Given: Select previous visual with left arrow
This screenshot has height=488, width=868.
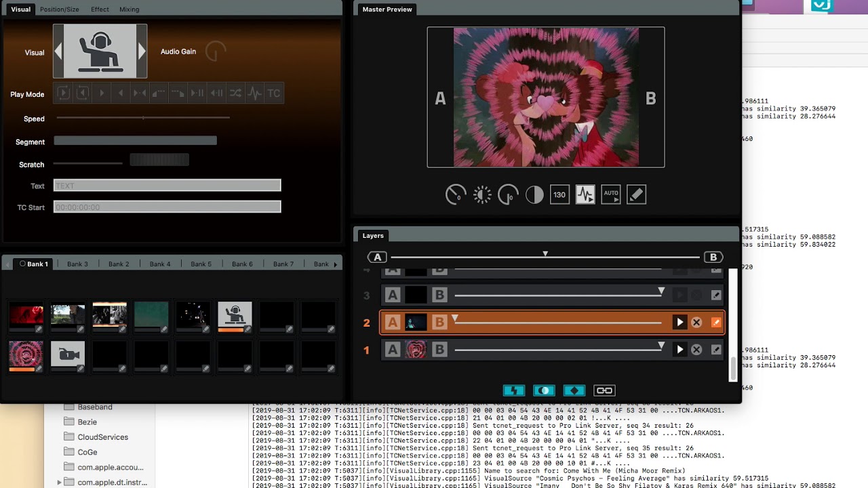Looking at the screenshot, I should pyautogui.click(x=58, y=52).
